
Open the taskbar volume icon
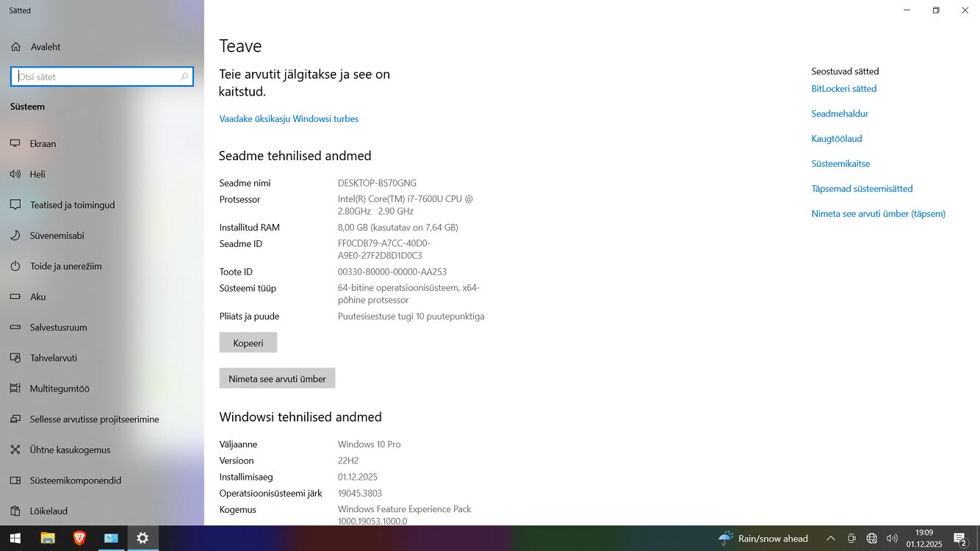(x=892, y=539)
